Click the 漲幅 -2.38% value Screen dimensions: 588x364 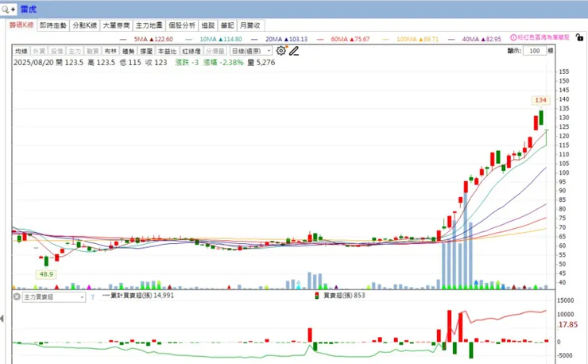223,63
